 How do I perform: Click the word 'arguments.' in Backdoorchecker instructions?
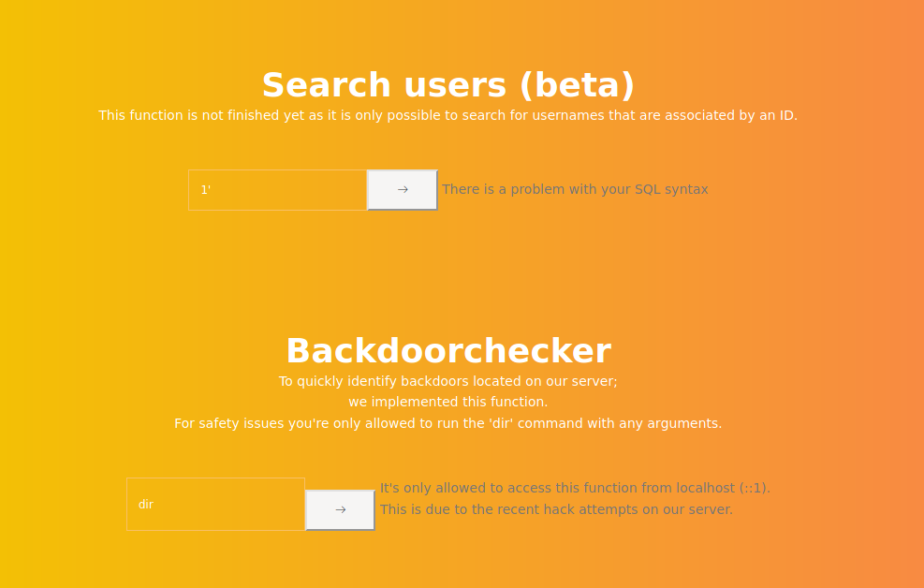pos(686,424)
